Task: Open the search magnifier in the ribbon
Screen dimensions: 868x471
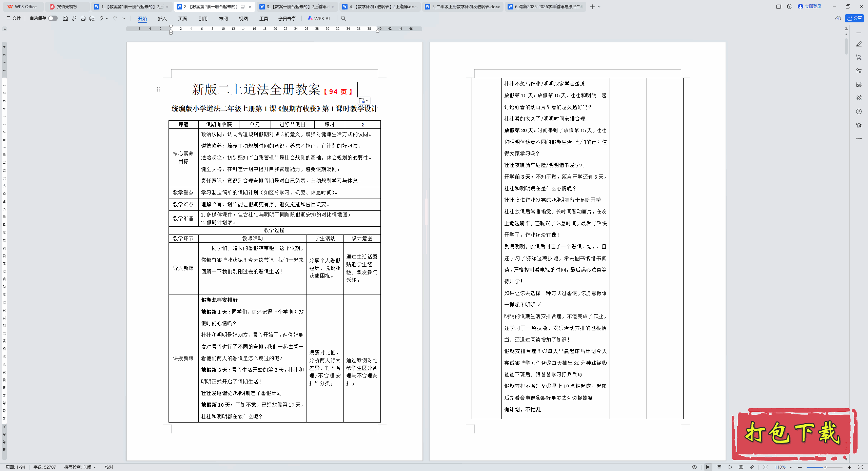Action: click(x=343, y=19)
